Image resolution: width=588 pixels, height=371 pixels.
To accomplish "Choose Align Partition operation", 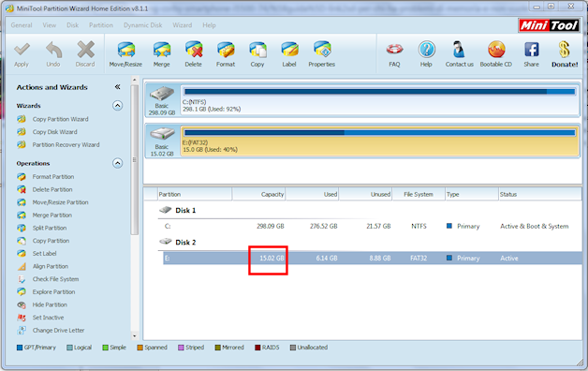I will click(x=51, y=266).
